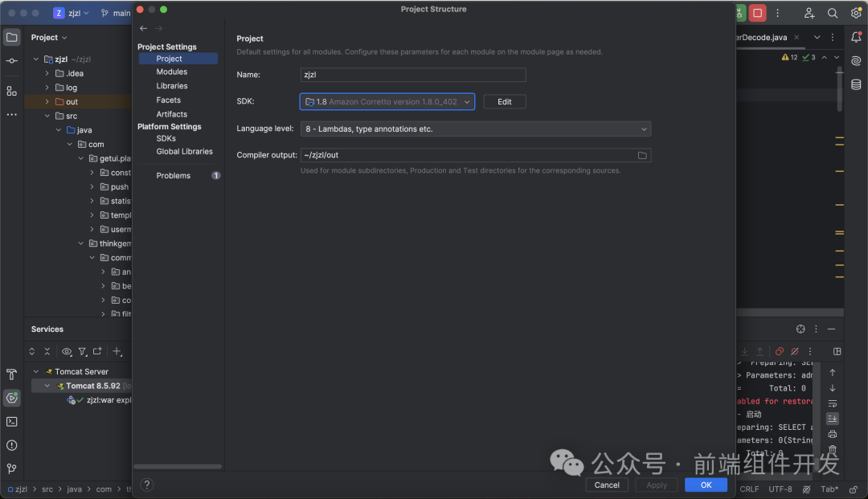
Task: Expand the .idea folder
Action: click(x=47, y=73)
